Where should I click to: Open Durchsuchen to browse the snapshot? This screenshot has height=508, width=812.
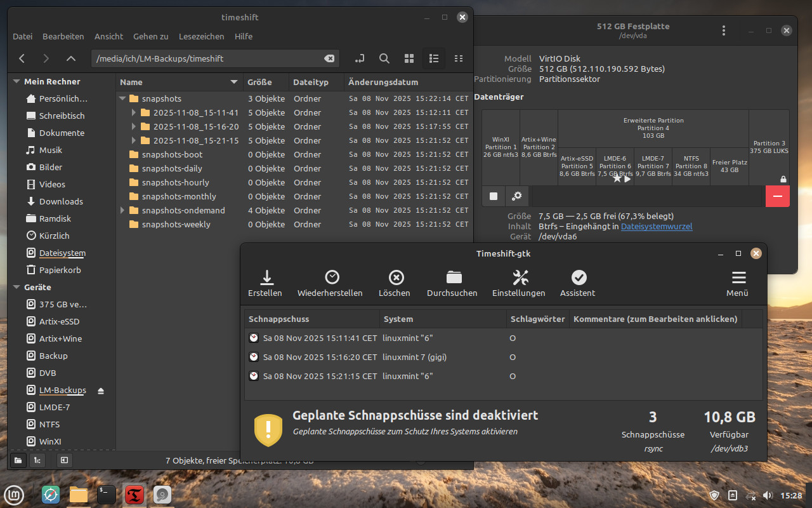coord(452,283)
